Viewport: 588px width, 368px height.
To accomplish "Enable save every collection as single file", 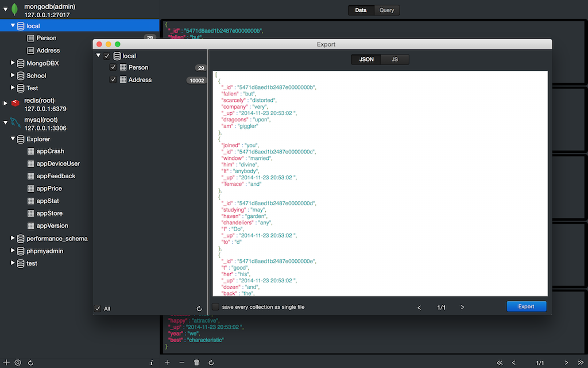I will (x=216, y=307).
